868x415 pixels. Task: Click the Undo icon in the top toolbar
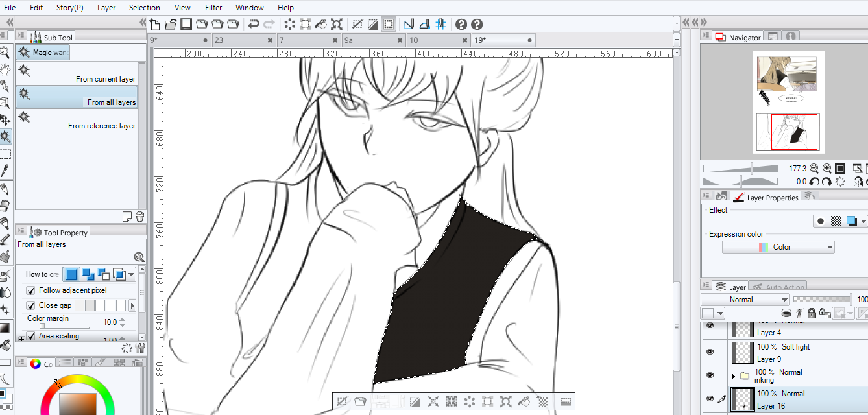pyautogui.click(x=254, y=24)
